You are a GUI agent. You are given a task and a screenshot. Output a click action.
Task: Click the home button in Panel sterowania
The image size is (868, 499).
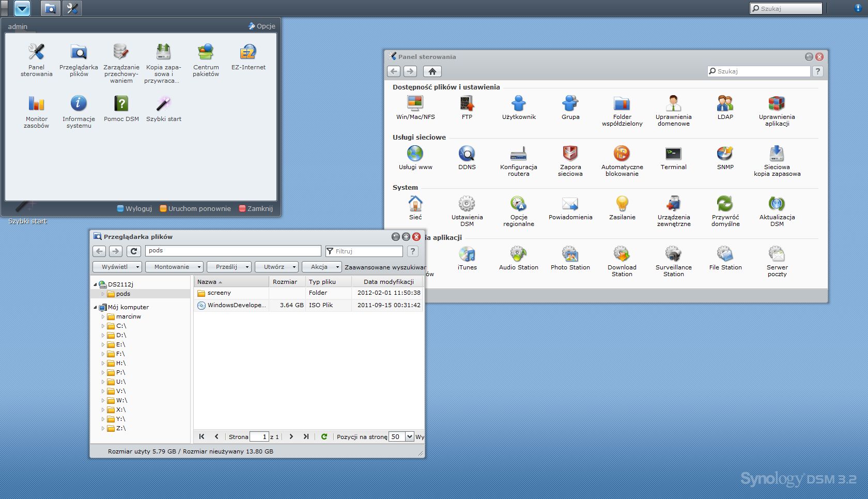point(432,71)
